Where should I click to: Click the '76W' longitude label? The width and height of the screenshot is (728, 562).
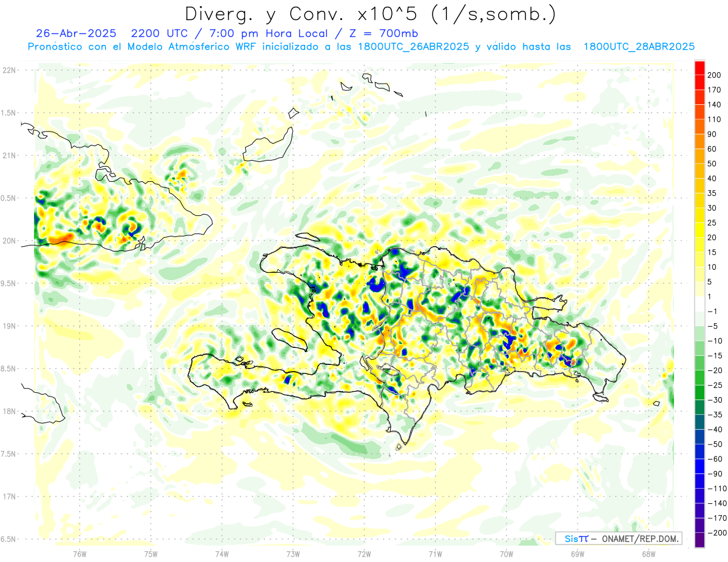click(x=79, y=554)
